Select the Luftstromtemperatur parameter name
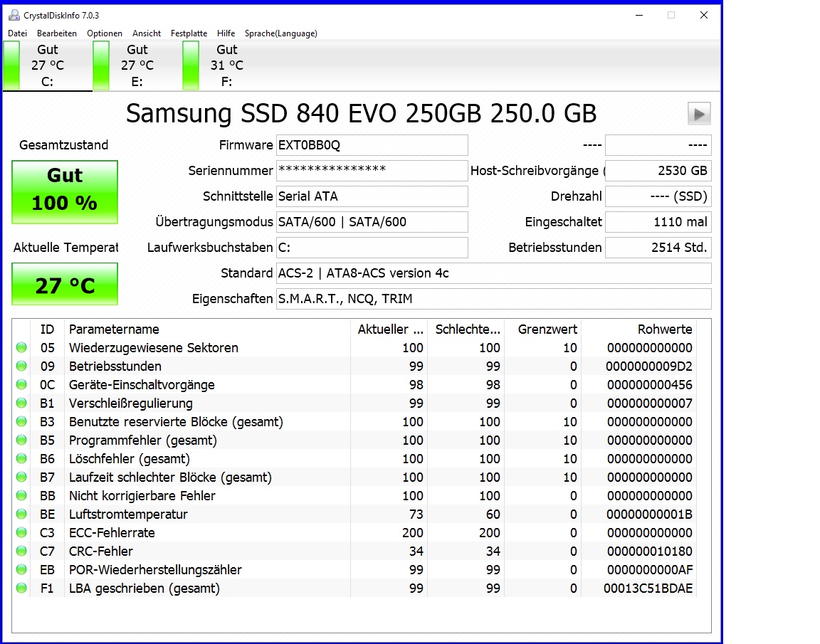 coord(128,514)
